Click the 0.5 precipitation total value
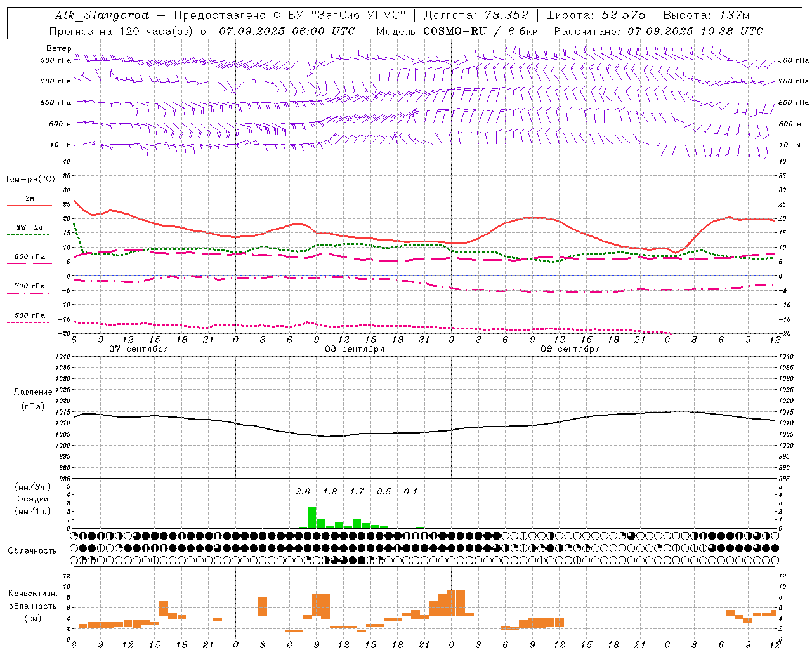 click(384, 492)
